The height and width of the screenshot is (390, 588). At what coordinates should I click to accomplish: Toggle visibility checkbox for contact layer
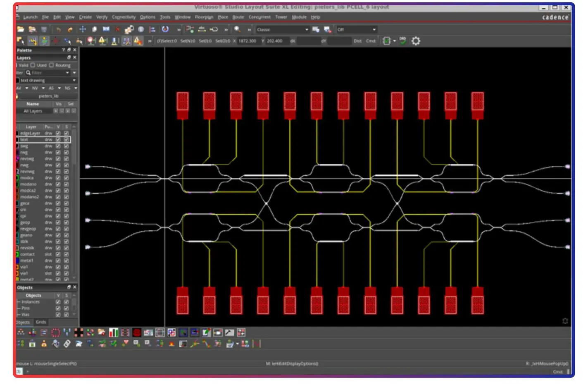[x=58, y=254]
